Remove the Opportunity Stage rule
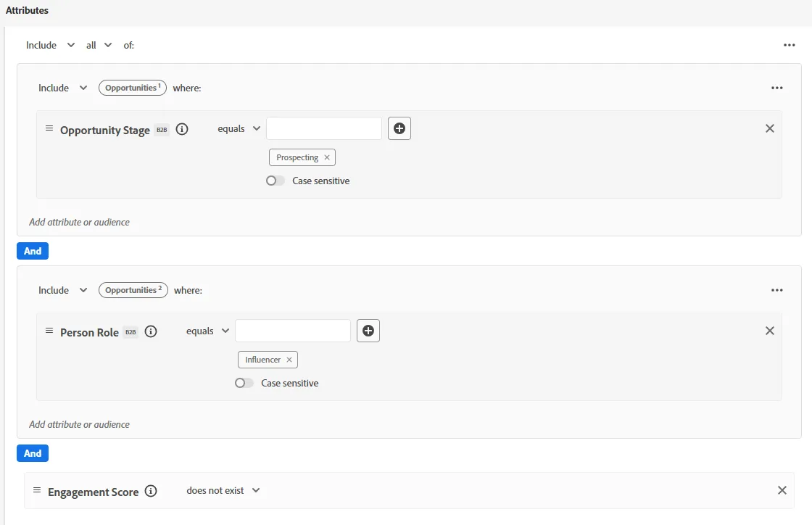Screen dimensions: 812x525 coord(769,128)
